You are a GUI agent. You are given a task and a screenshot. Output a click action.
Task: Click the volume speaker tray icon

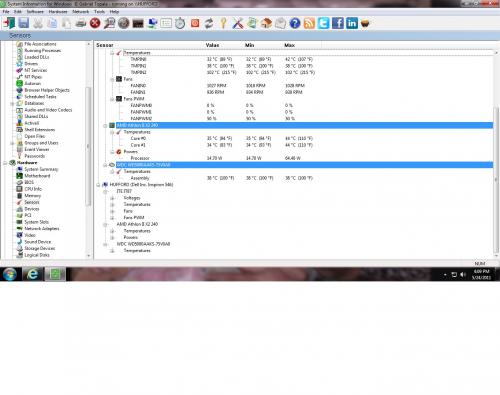[463, 274]
